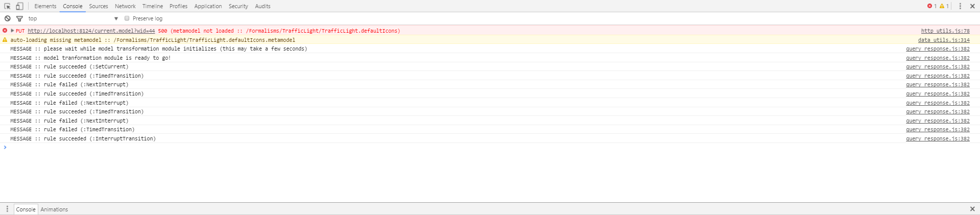
Task: Select the Animations drawer tab
Action: click(x=54, y=209)
